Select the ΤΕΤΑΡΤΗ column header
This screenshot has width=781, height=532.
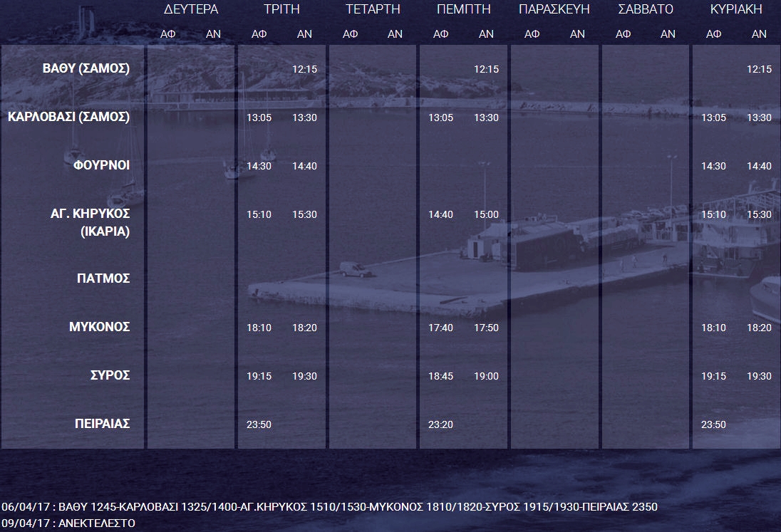pos(372,10)
